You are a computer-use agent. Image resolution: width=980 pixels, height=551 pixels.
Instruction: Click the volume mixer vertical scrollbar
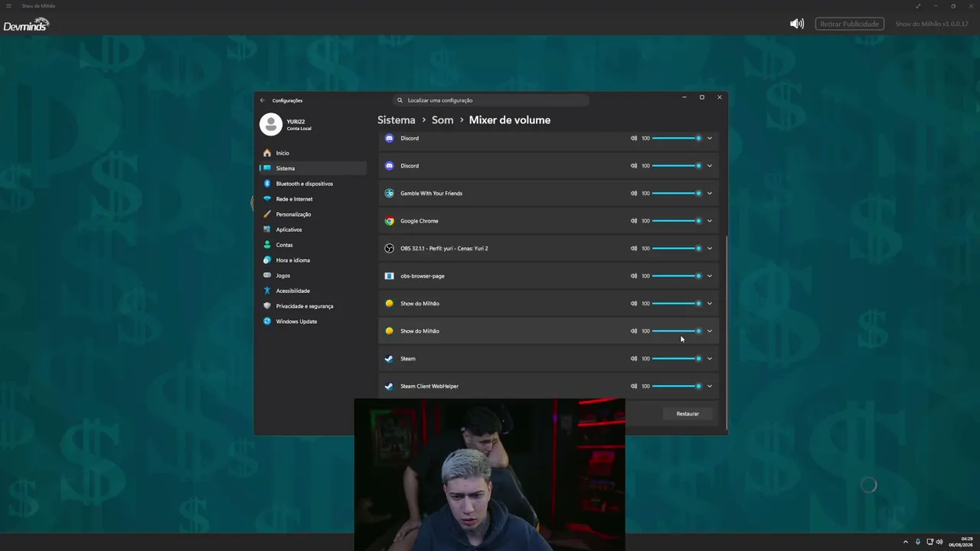pyautogui.click(x=725, y=332)
